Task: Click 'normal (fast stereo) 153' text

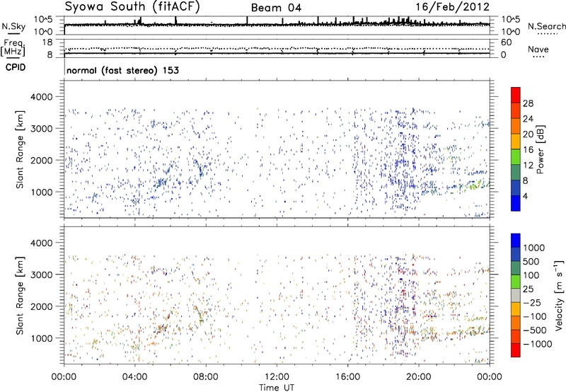Action: point(122,70)
